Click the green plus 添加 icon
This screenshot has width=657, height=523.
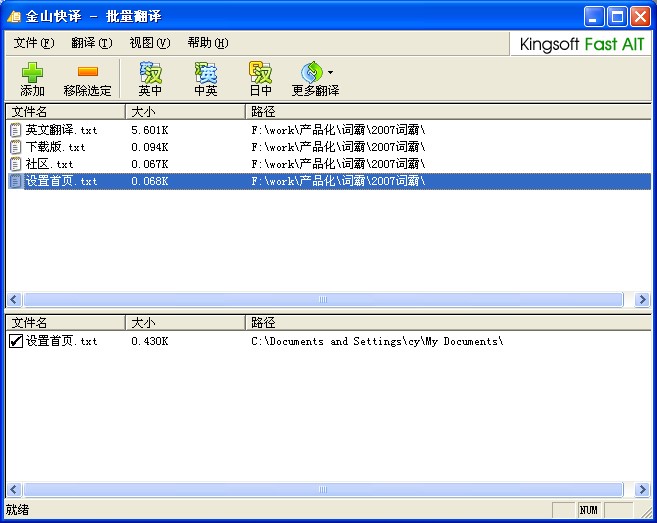point(33,72)
